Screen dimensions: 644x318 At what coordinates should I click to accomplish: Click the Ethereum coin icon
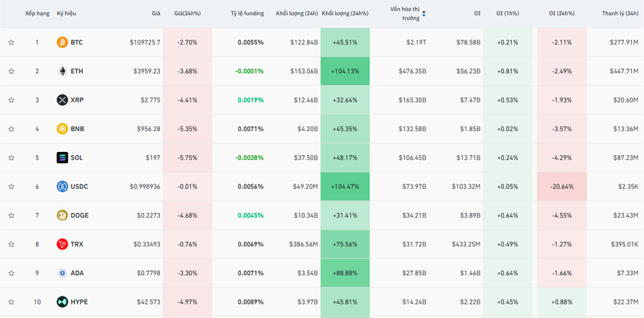click(62, 72)
